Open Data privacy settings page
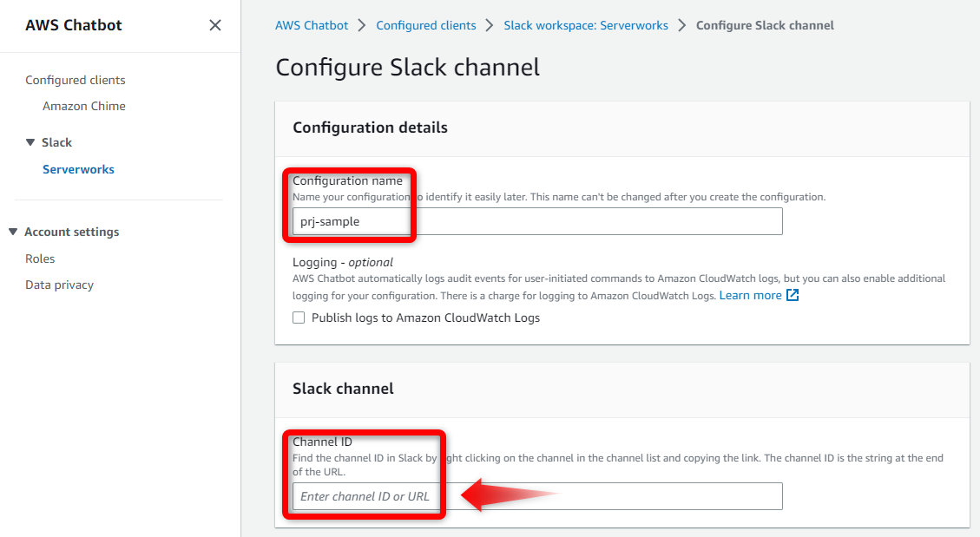Viewport: 980px width, 537px height. tap(59, 285)
